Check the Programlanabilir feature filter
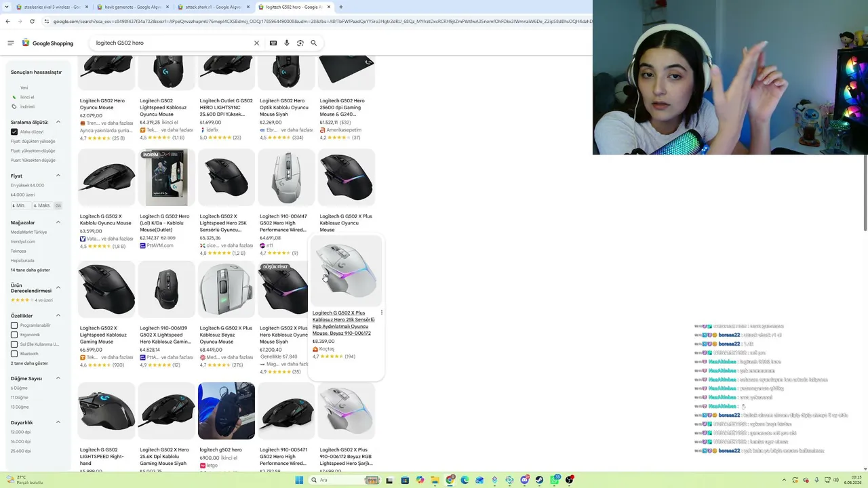868x488 pixels. [x=14, y=325]
